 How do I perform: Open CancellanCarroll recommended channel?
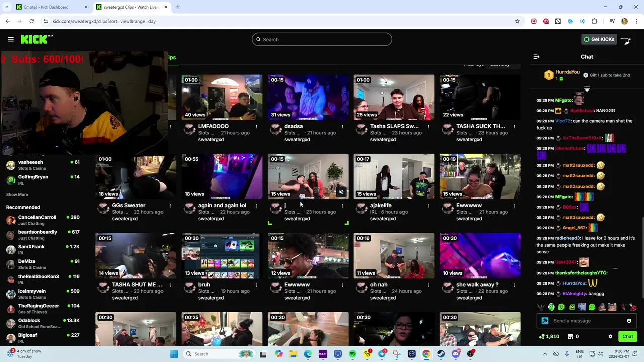pyautogui.click(x=43, y=220)
